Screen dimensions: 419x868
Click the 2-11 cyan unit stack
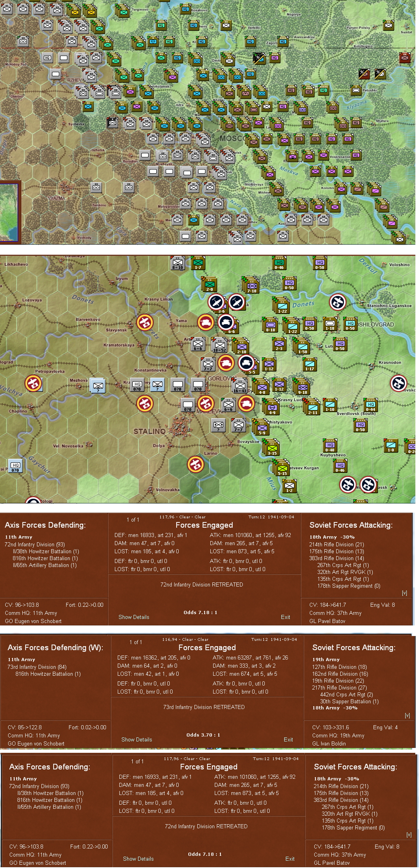pos(312,407)
